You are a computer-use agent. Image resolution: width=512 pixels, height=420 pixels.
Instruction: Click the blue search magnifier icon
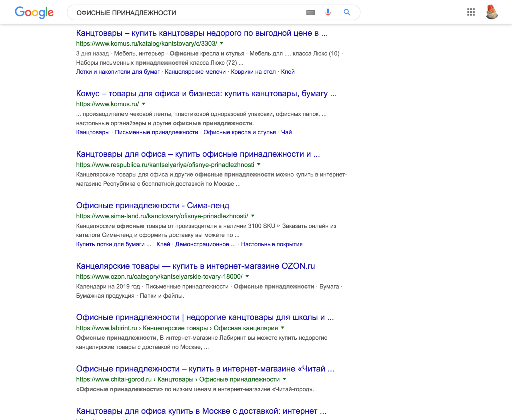click(x=347, y=12)
